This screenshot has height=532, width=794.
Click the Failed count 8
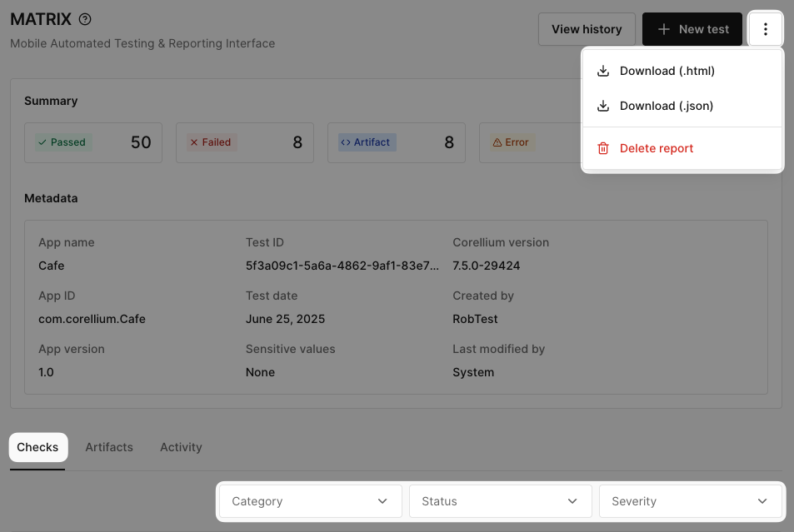pyautogui.click(x=297, y=142)
